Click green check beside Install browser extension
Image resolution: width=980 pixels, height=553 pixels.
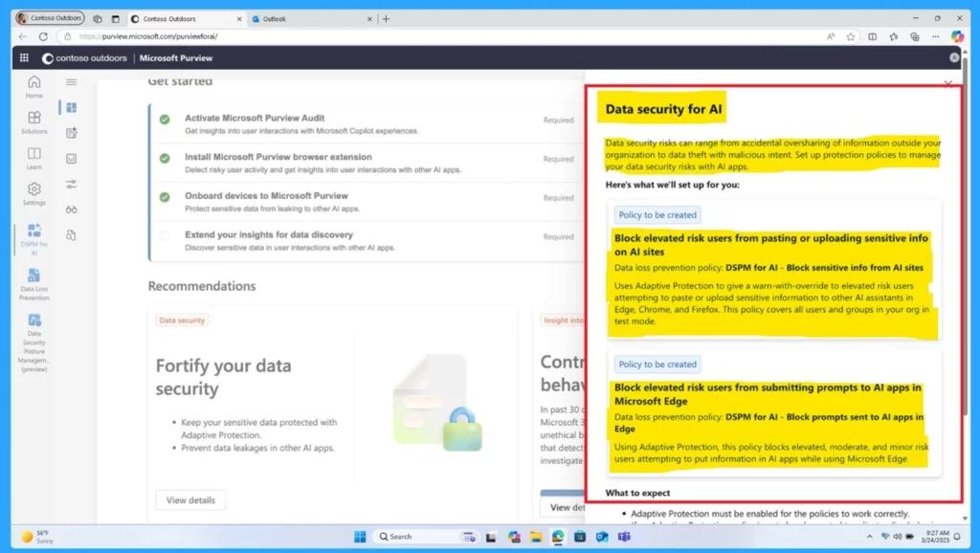165,158
